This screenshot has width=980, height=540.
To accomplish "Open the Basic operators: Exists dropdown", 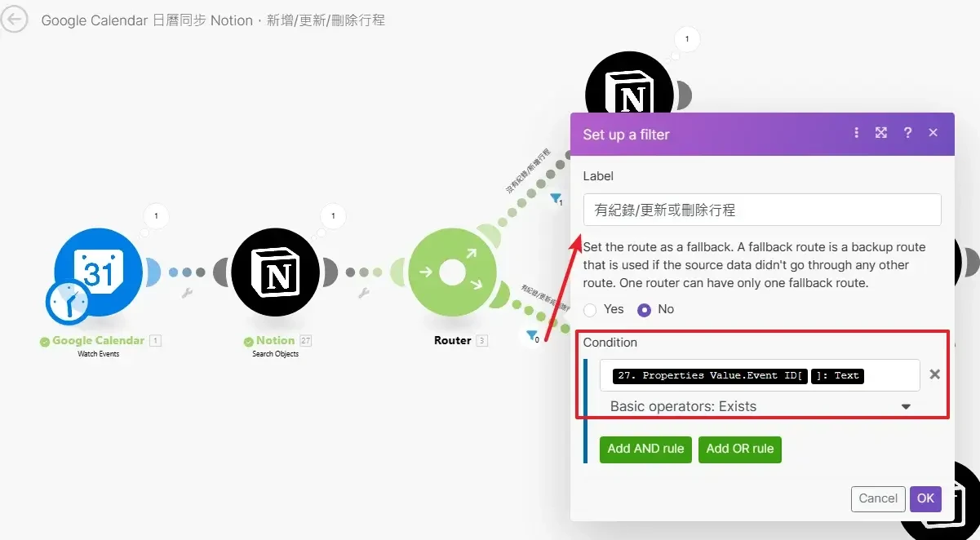I will (x=760, y=406).
